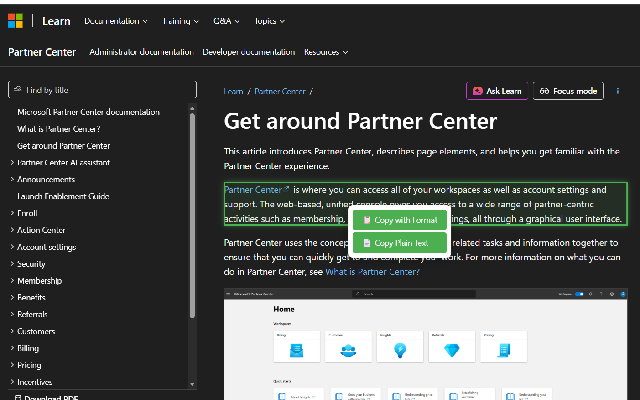Click the clipboard icon in Copy with format

367,220
